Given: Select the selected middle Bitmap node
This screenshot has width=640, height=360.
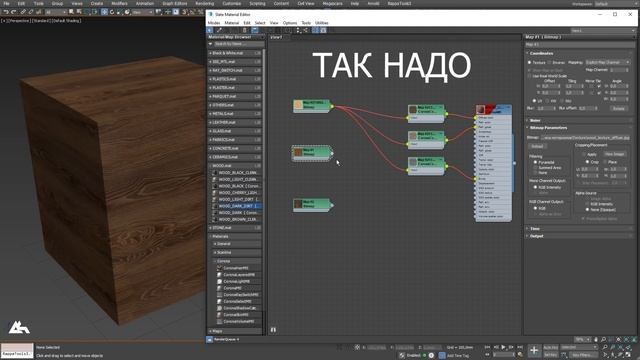Looking at the screenshot, I should click(312, 153).
